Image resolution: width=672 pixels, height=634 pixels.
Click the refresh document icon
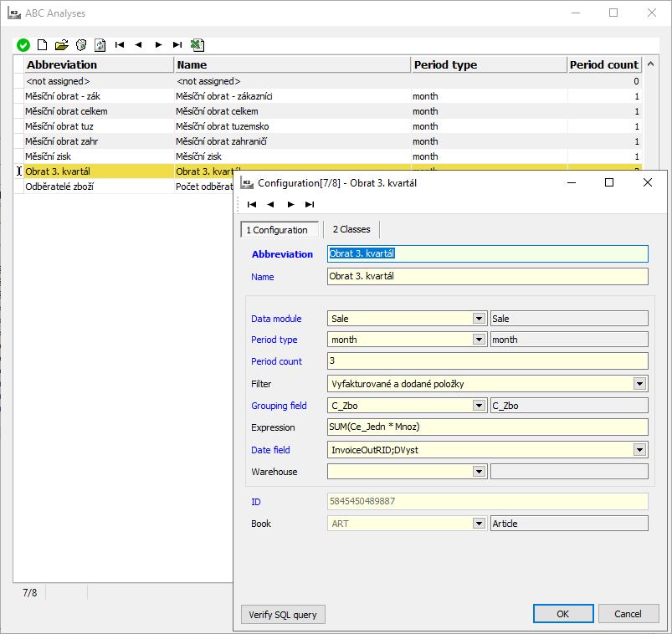[100, 45]
